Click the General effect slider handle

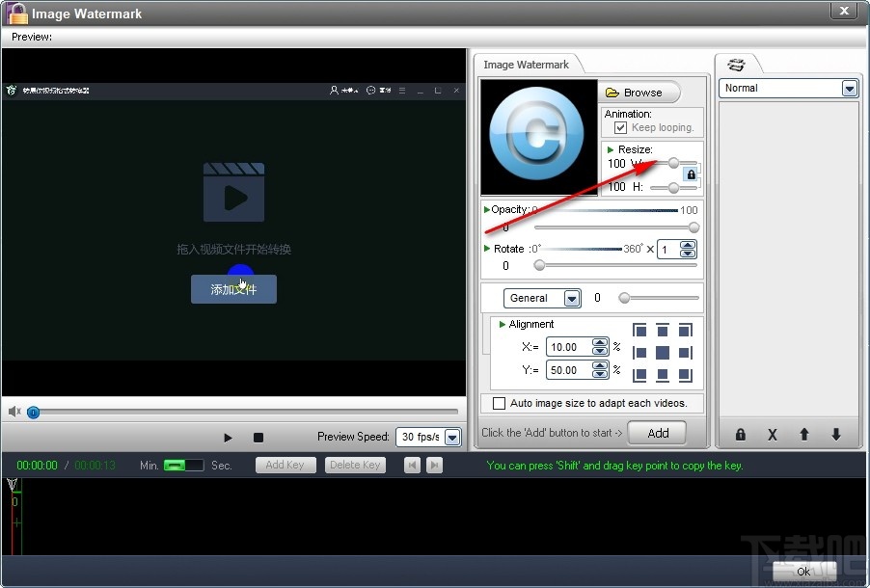624,298
